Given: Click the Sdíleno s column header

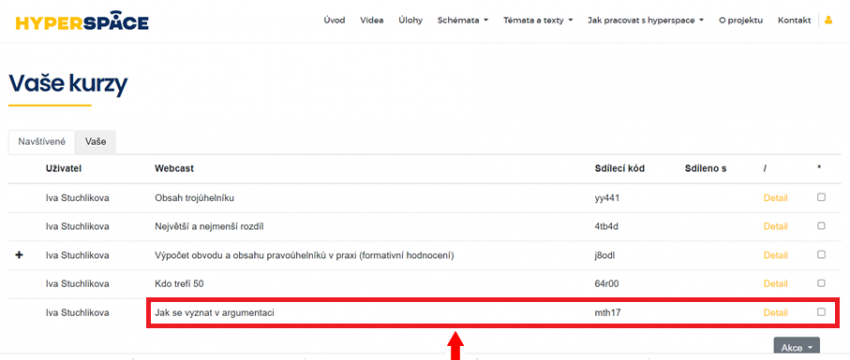Looking at the screenshot, I should point(706,169).
